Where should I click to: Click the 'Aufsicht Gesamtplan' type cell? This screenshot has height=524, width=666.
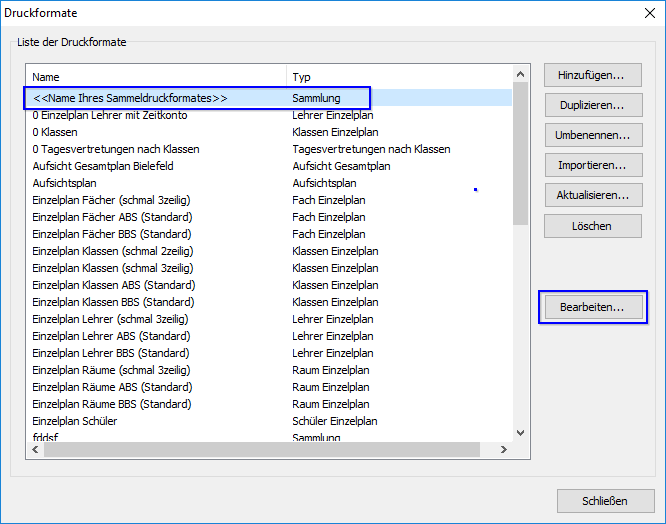(x=341, y=166)
